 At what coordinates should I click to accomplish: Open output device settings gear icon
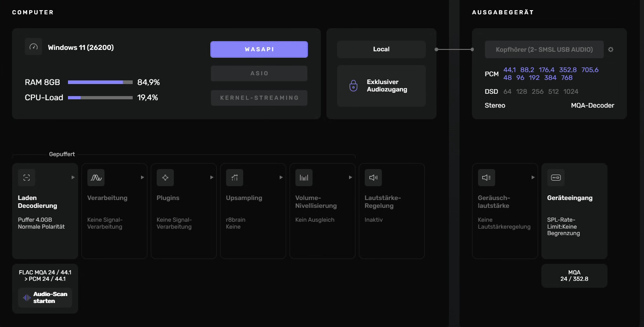(x=611, y=49)
